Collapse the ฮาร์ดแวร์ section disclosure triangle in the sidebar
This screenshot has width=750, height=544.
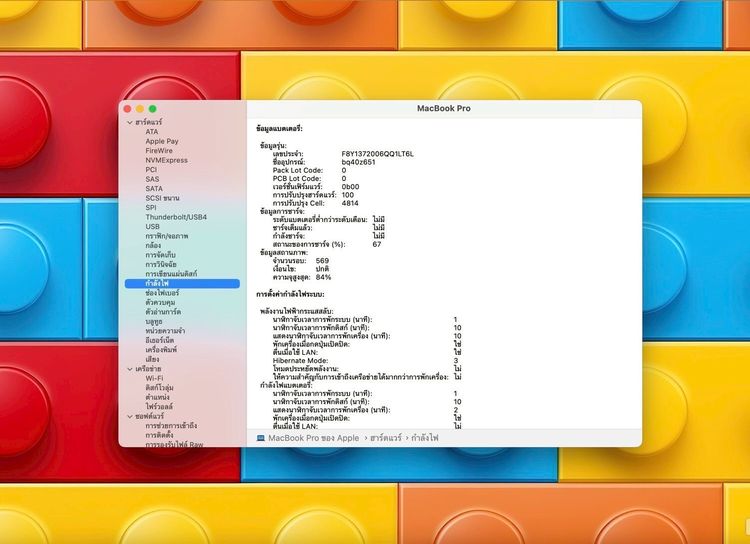129,122
